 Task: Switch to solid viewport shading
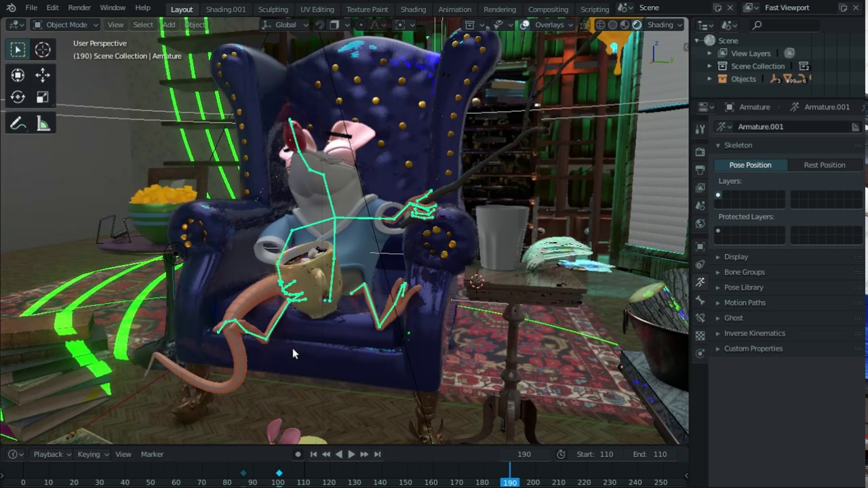point(612,25)
